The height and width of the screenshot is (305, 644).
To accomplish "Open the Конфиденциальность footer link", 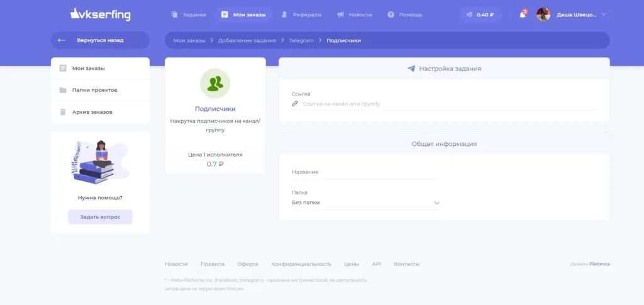I will click(x=301, y=264).
